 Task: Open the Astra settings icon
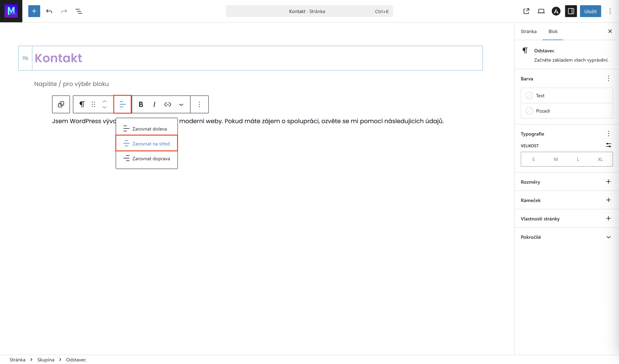(556, 11)
